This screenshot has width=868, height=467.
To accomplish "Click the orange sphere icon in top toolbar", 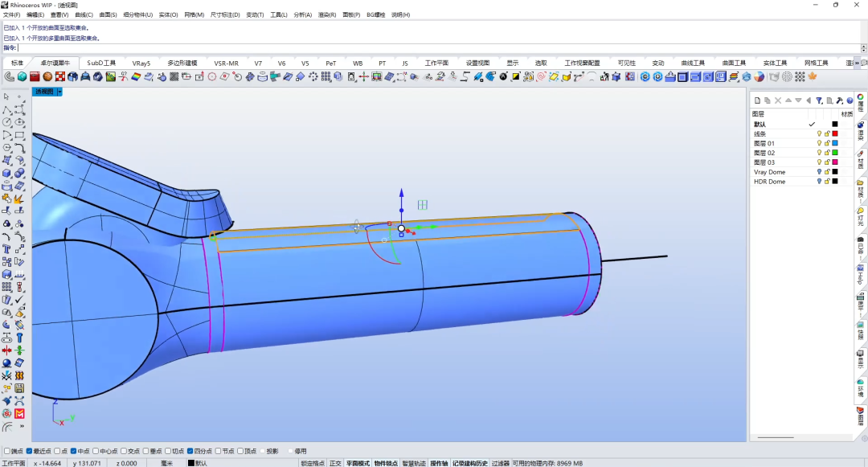I will pyautogui.click(x=47, y=77).
